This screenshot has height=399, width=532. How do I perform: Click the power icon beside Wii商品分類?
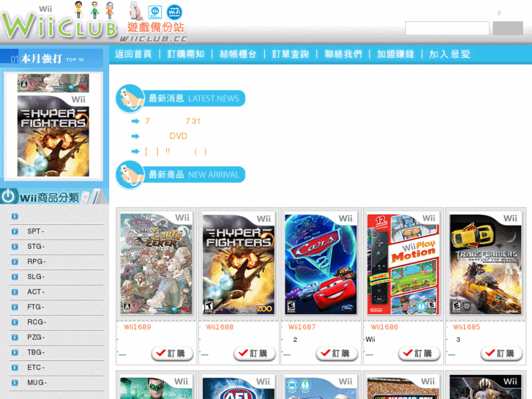[8, 196]
